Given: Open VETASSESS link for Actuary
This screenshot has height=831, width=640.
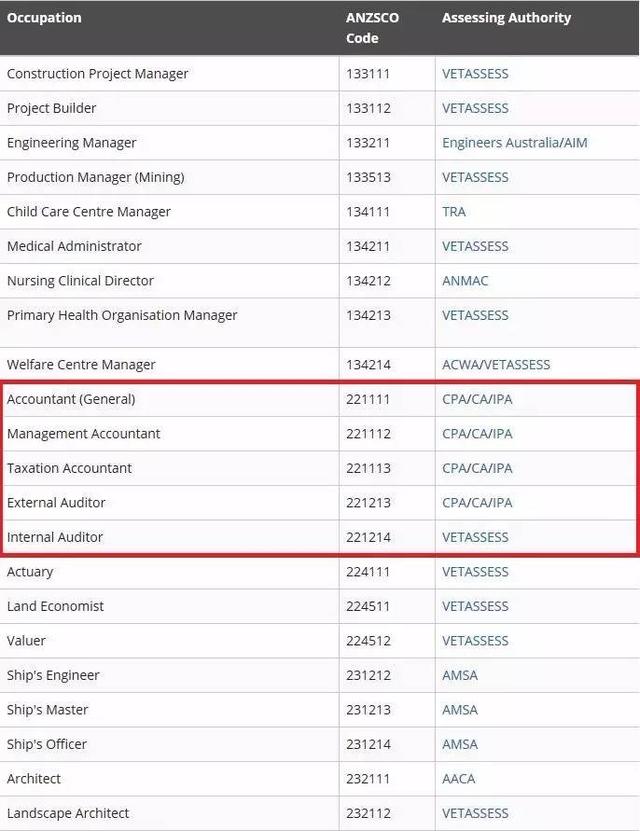Looking at the screenshot, I should pyautogui.click(x=475, y=572).
